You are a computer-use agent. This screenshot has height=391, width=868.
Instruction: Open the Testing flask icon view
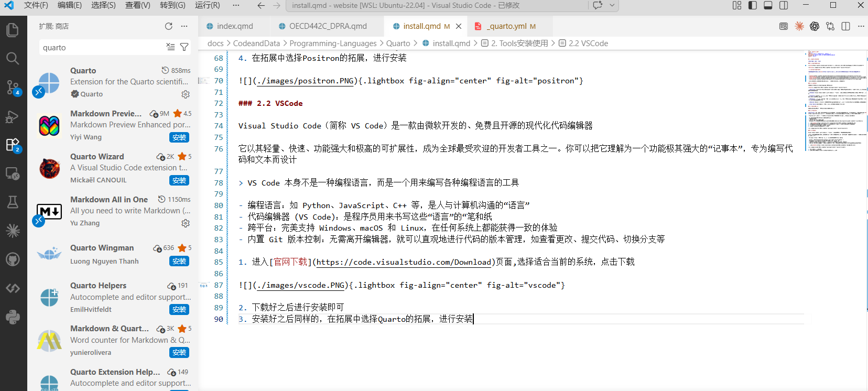click(13, 202)
